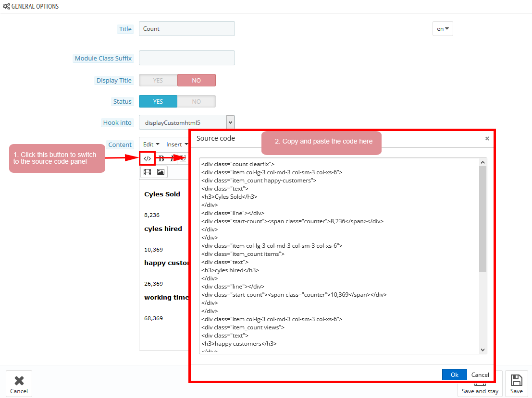Close the Source code dialog
The height and width of the screenshot is (398, 532).
[x=487, y=138]
